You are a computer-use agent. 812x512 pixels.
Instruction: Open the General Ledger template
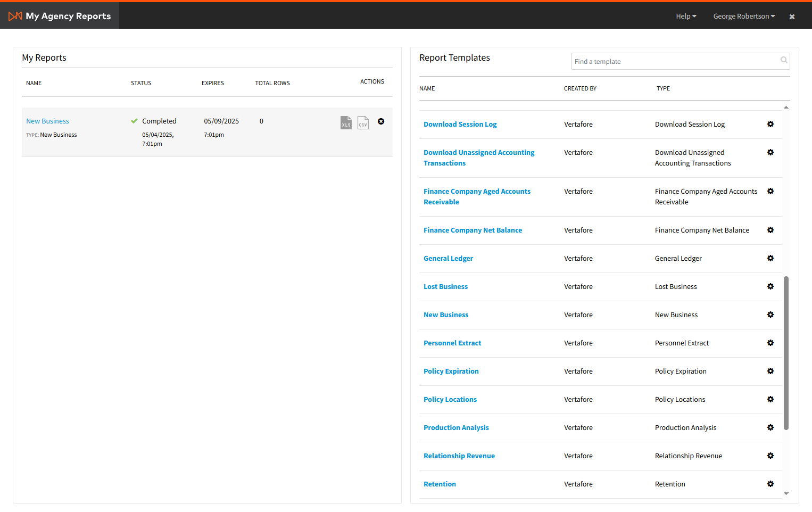448,258
